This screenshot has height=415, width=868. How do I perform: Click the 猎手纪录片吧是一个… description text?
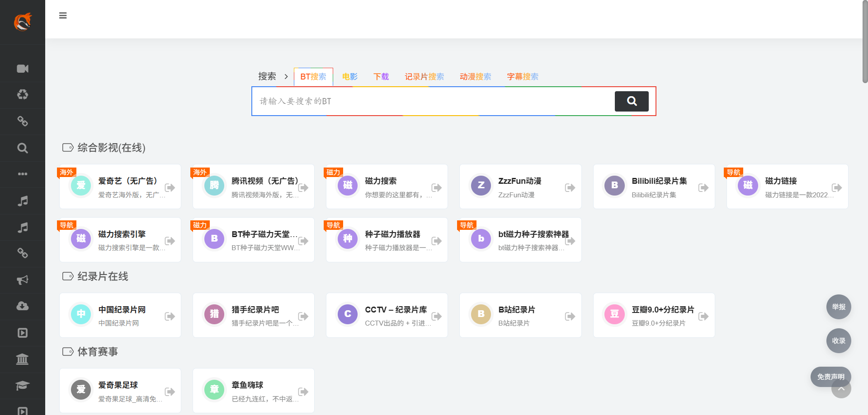[265, 323]
